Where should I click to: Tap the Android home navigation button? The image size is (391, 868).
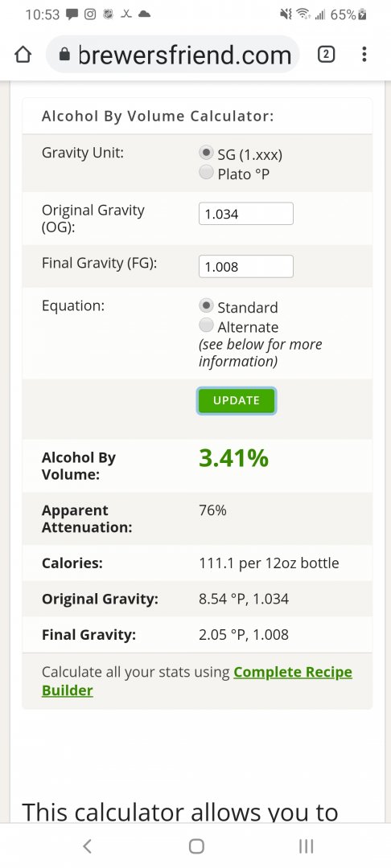coord(196,845)
